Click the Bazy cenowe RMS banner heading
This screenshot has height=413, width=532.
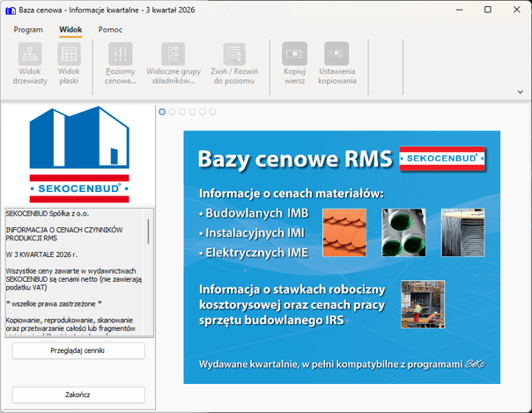[x=295, y=159]
